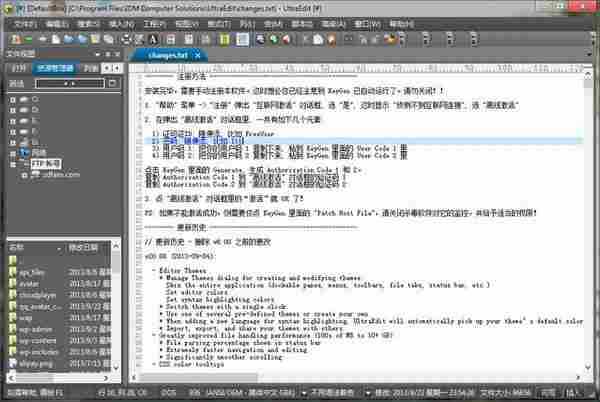Screen dimensions: 600x402
Task: Click the C: drive icon in the tree
Action: (24, 99)
